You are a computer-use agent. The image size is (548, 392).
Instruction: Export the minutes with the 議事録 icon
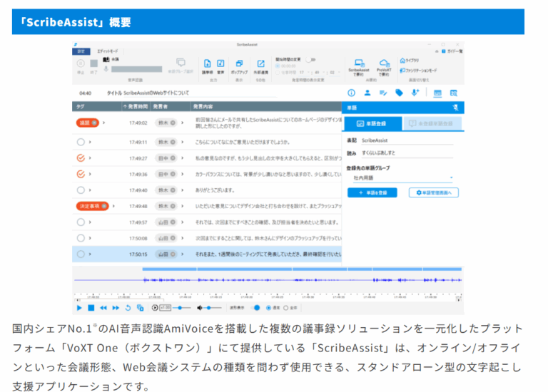[207, 63]
